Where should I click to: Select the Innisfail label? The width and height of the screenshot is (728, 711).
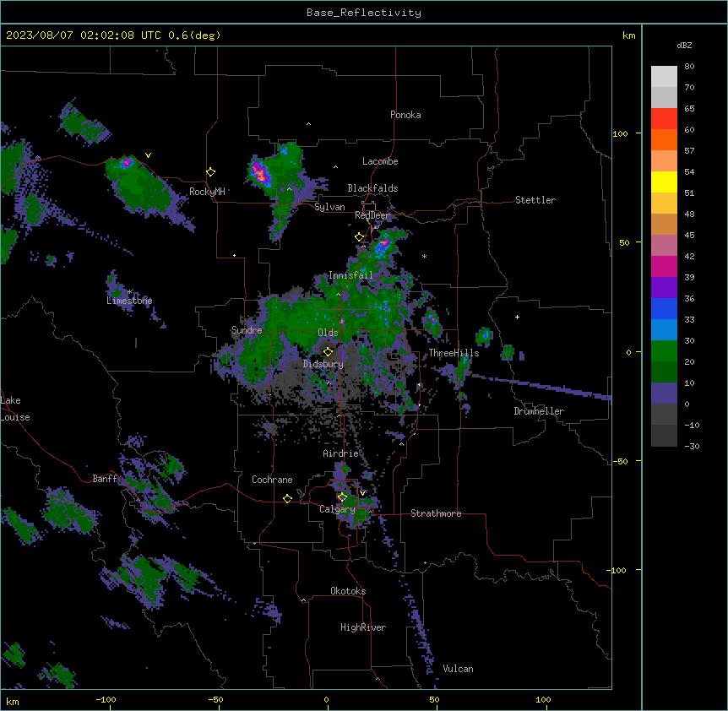[x=350, y=275]
